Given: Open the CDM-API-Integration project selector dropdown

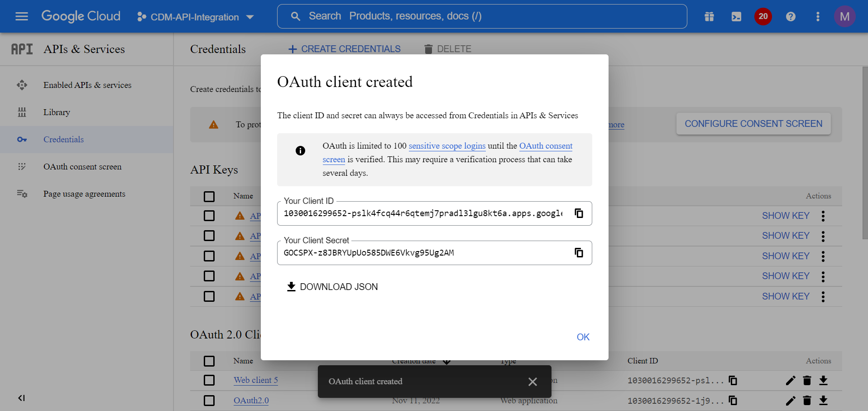Looking at the screenshot, I should pyautogui.click(x=195, y=17).
